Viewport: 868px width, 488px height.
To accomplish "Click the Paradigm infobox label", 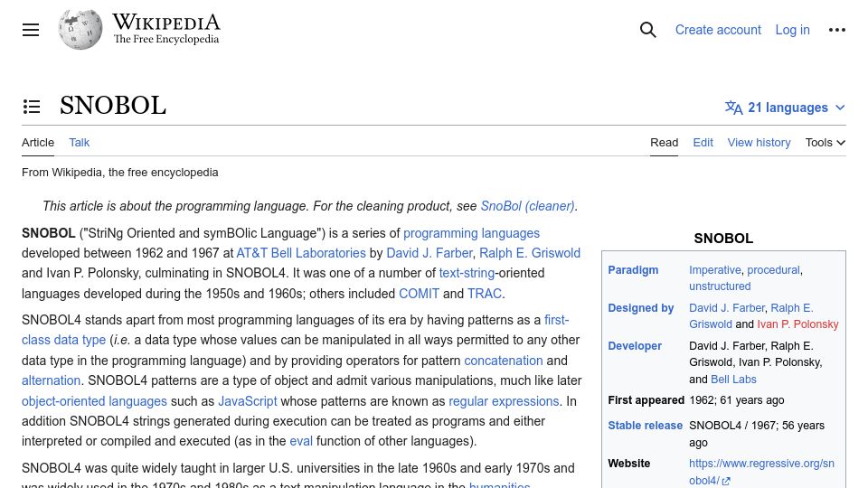I will pyautogui.click(x=633, y=270).
